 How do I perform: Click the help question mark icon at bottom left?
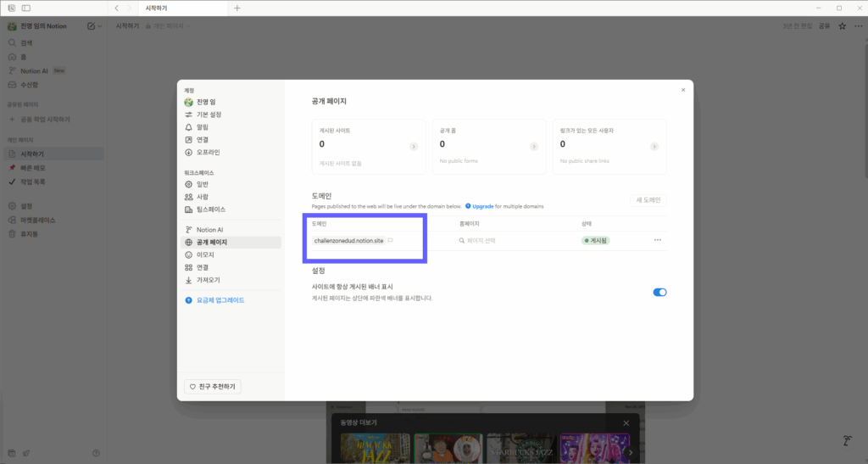(96, 453)
